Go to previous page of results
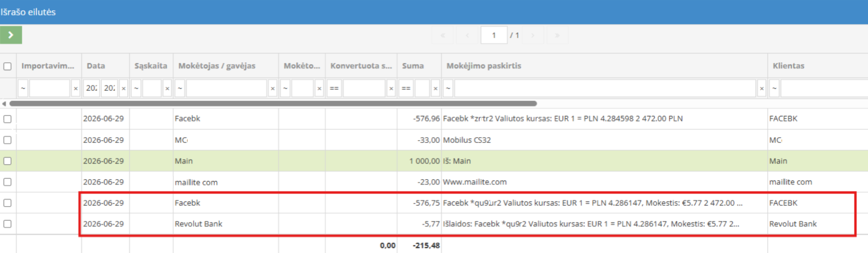Image resolution: width=868 pixels, height=253 pixels. pyautogui.click(x=467, y=35)
